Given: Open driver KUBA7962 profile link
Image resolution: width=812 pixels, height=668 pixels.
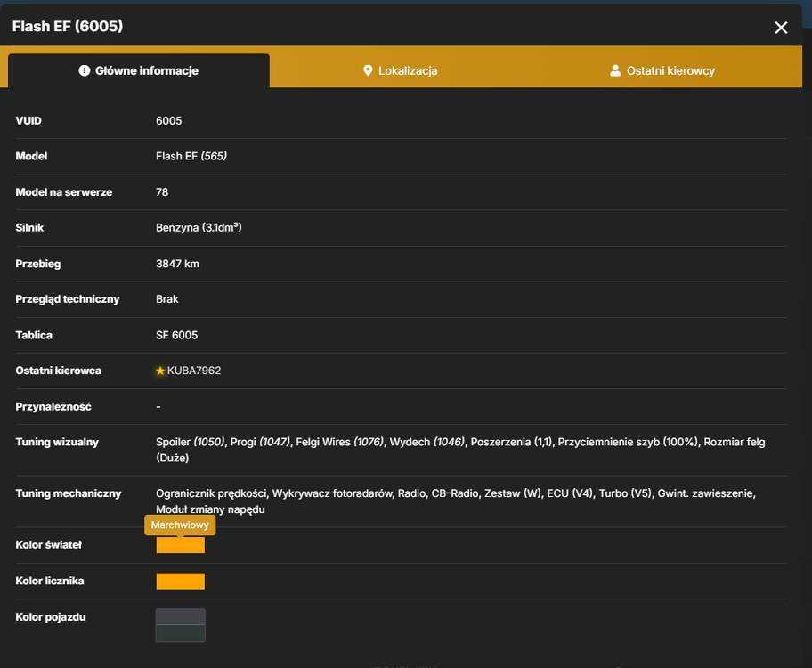Looking at the screenshot, I should click(x=194, y=371).
